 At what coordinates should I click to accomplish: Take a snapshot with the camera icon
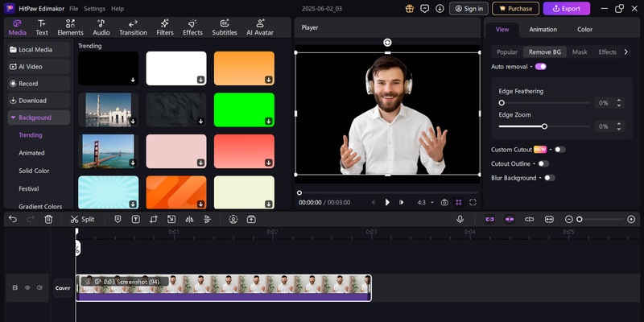pyautogui.click(x=444, y=203)
